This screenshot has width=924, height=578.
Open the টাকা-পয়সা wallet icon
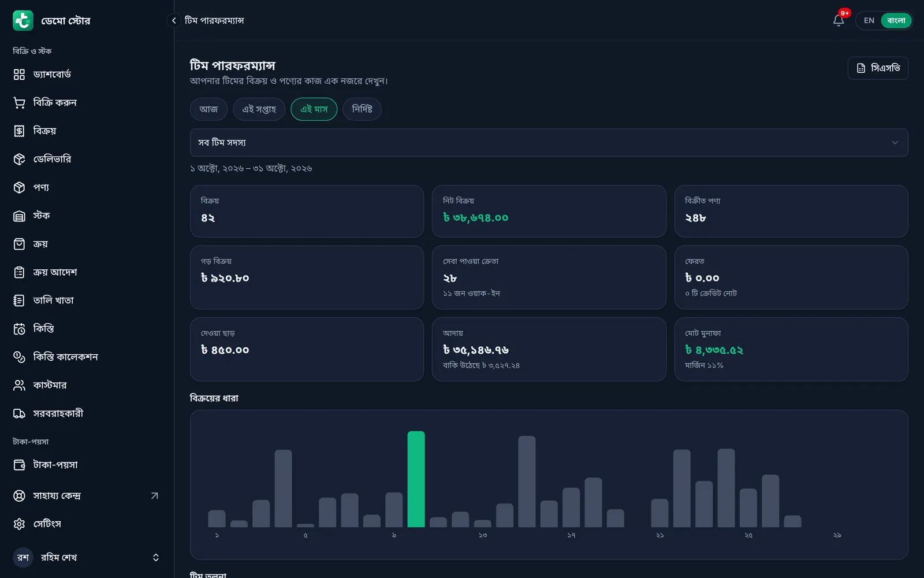click(19, 465)
